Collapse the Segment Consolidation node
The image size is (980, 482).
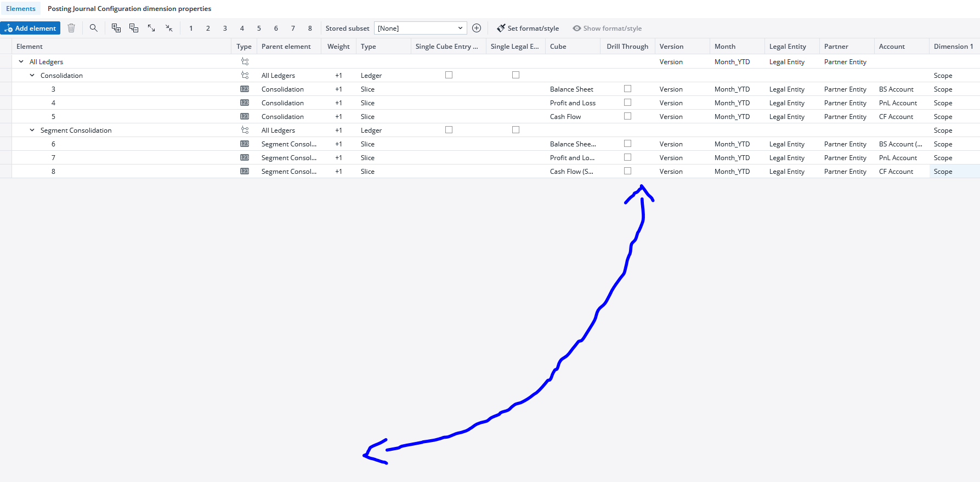click(32, 131)
